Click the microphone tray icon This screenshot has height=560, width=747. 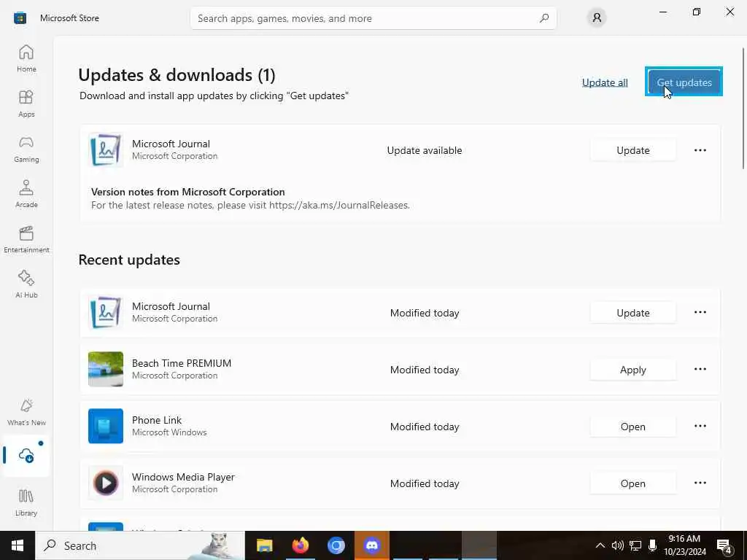coord(652,545)
